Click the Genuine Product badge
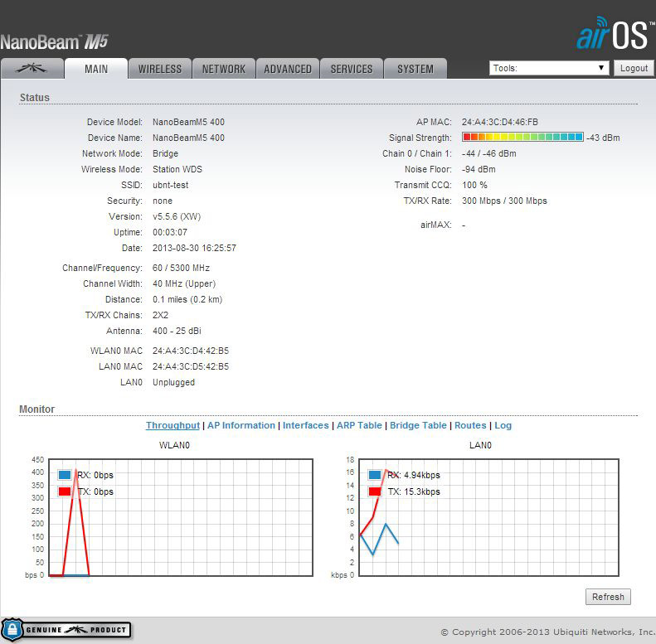 coord(66,630)
